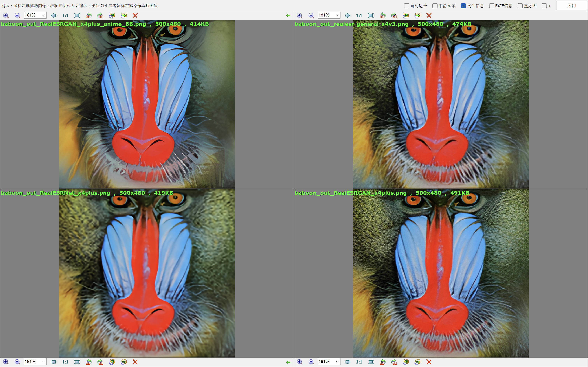
Task: Click the 关闭 button
Action: 571,6
